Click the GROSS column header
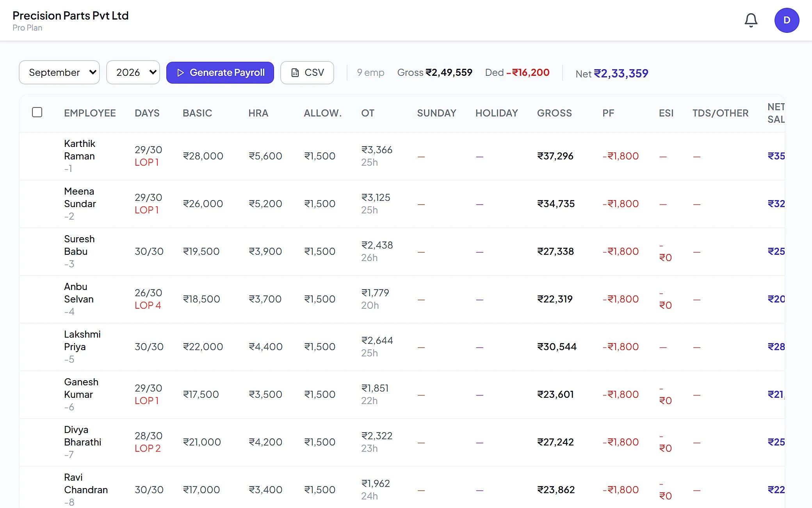 click(554, 113)
